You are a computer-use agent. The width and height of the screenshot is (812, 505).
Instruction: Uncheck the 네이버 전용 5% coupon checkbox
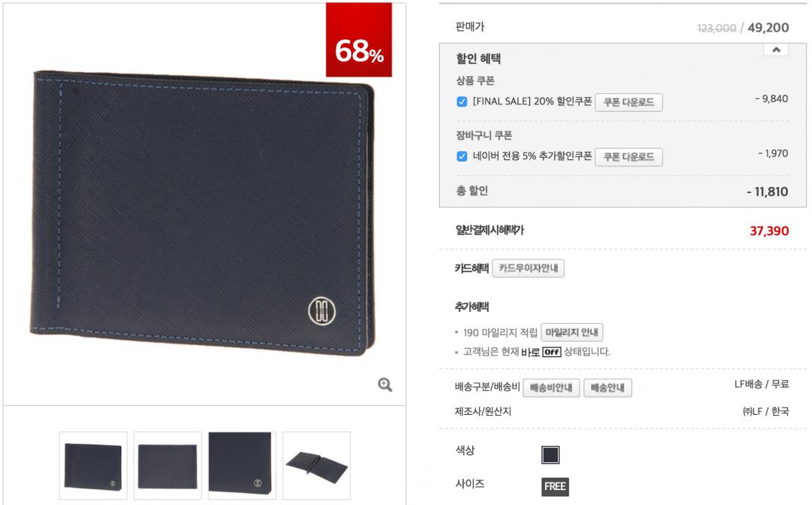tap(462, 156)
